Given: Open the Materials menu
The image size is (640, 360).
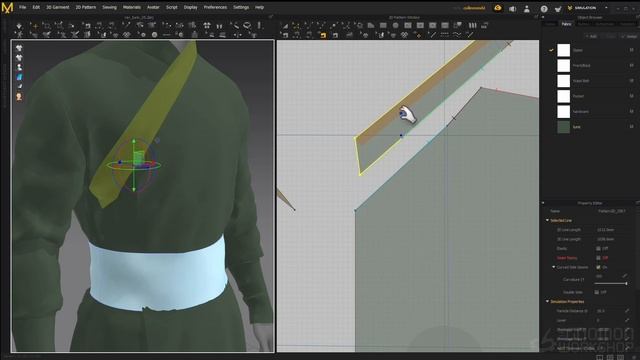Looking at the screenshot, I should pos(132,7).
